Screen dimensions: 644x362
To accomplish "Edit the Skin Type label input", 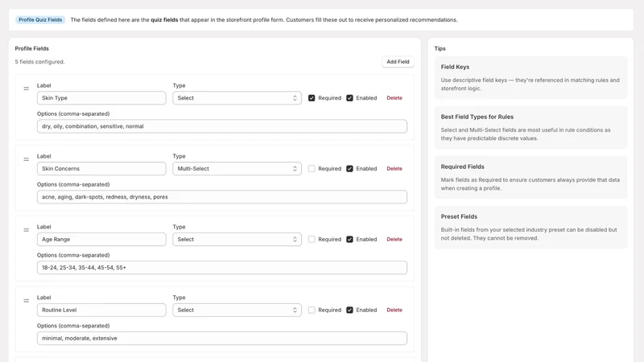I will tap(101, 98).
